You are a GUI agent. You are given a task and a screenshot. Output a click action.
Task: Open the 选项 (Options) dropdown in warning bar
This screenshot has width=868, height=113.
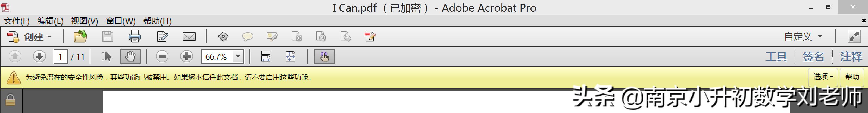(823, 77)
